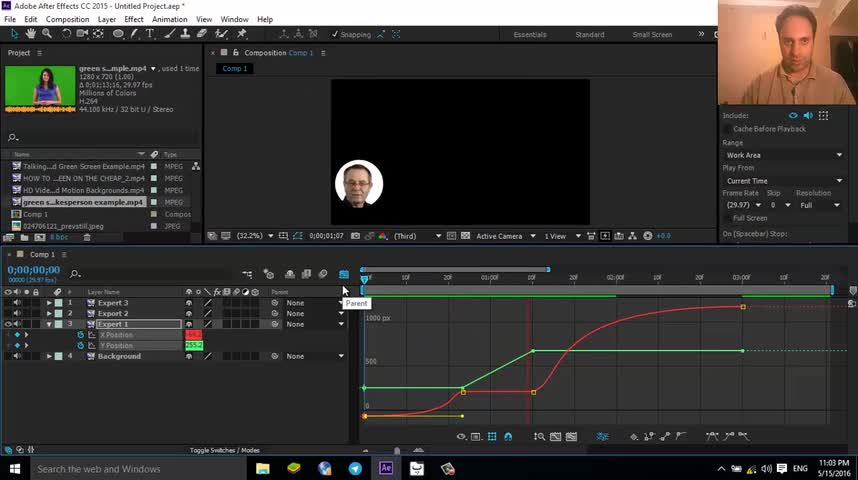Toggle Expert 1 layer visibility eye
This screenshot has height=480, width=858.
(8, 324)
